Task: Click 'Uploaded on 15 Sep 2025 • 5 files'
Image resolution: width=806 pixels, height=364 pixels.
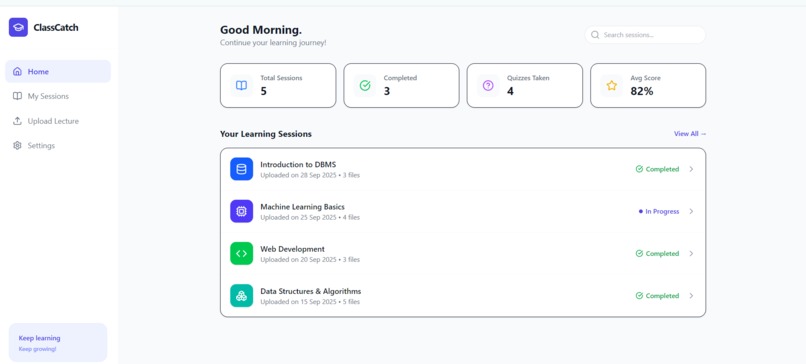Action: [310, 302]
